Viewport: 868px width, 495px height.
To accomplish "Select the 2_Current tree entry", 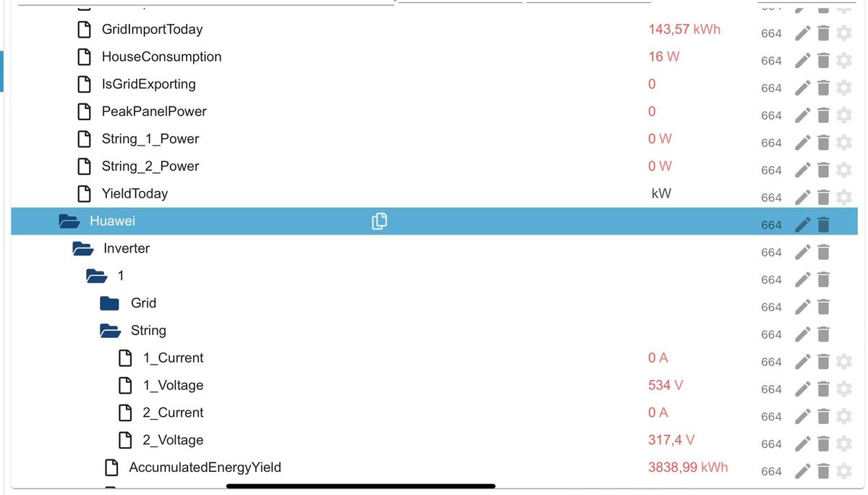I will (173, 412).
